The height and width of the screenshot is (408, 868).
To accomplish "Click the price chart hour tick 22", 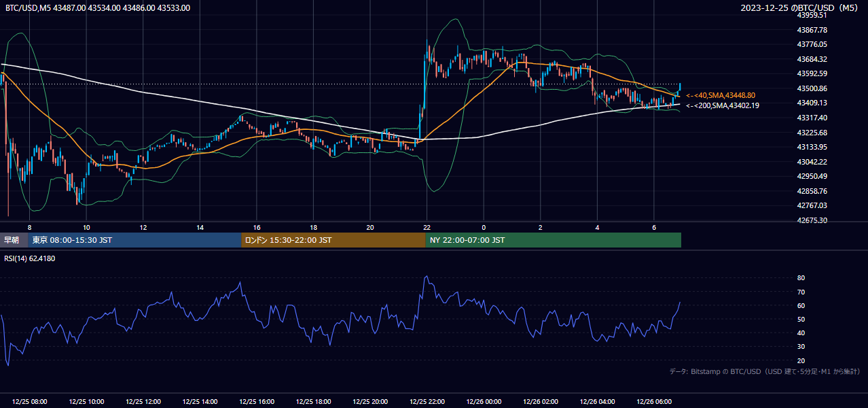I will pyautogui.click(x=427, y=227).
